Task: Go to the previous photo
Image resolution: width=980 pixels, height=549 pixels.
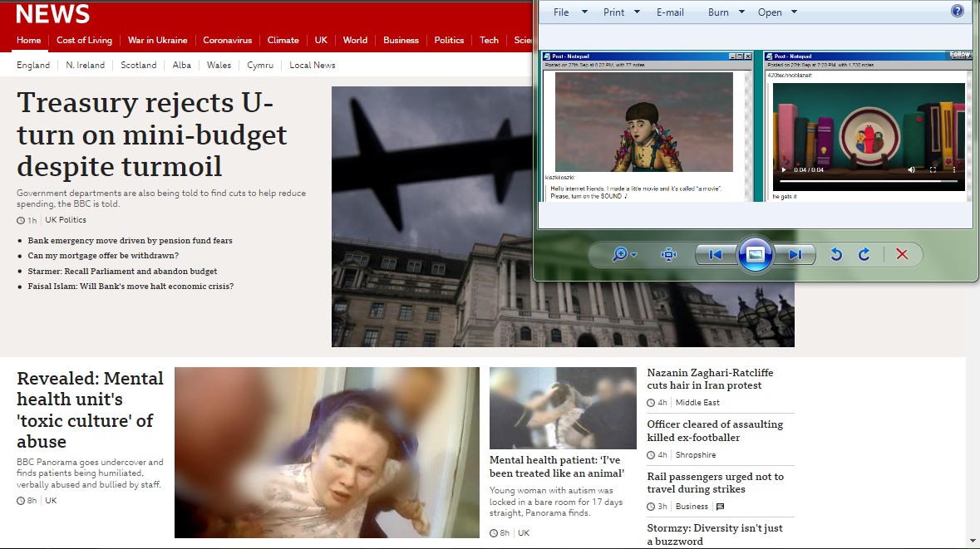Action: coord(716,254)
